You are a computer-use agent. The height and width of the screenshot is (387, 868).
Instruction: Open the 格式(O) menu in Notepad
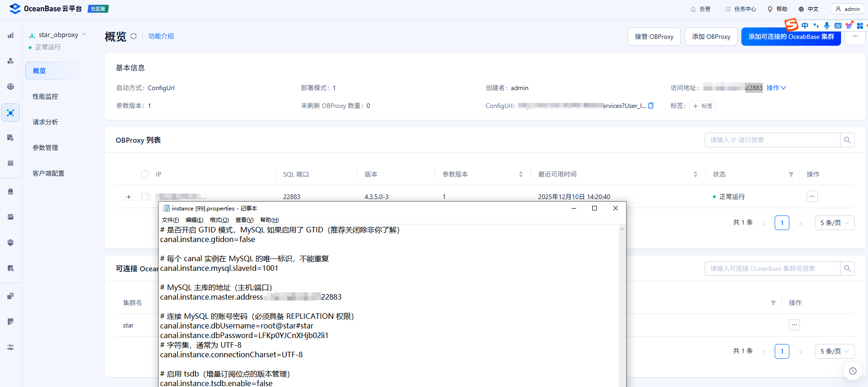click(219, 220)
